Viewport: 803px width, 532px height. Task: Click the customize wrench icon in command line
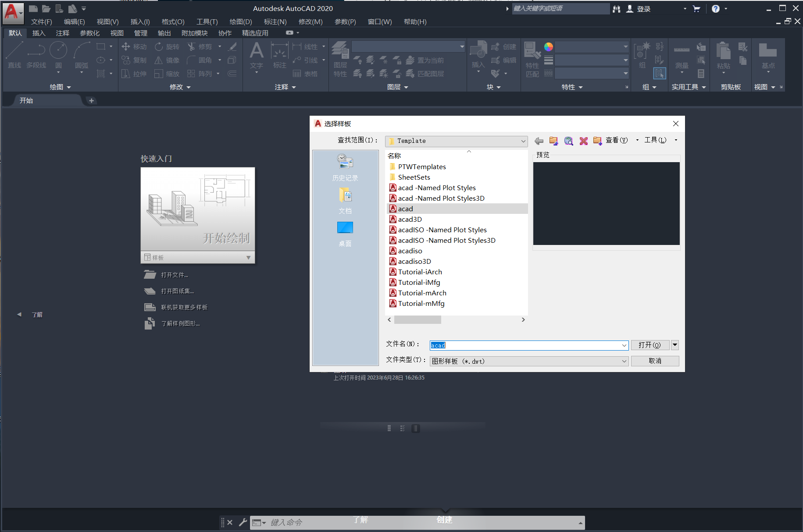[243, 522]
